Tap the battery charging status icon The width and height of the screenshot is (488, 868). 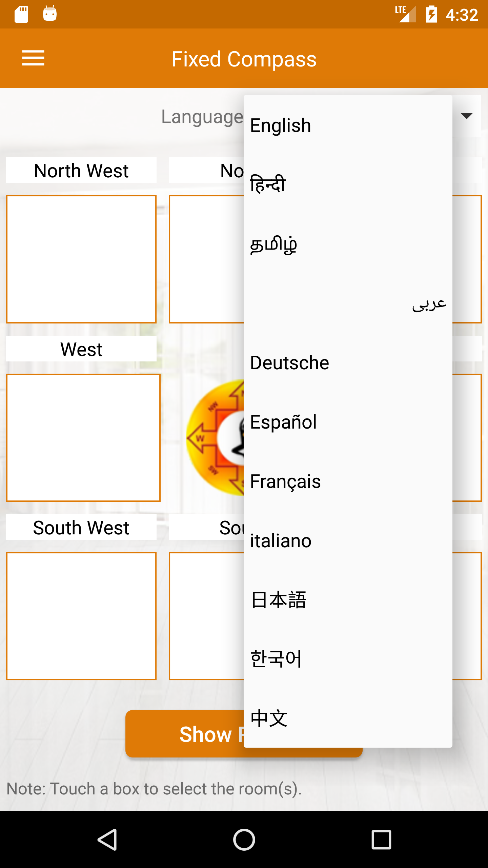tap(431, 14)
